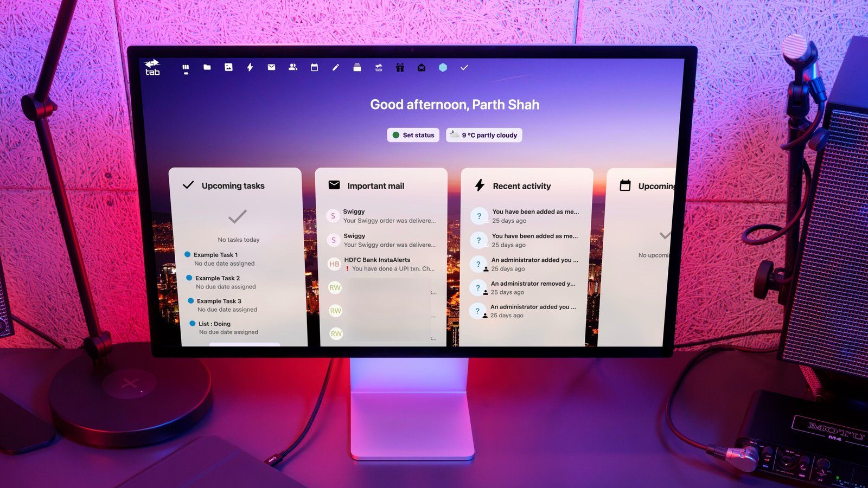
Task: Open the Notes pencil icon
Action: click(336, 67)
